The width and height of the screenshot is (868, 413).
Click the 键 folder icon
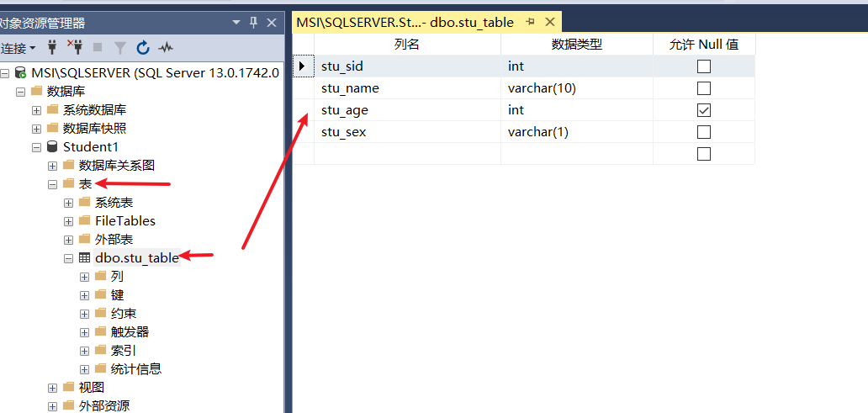coord(100,294)
